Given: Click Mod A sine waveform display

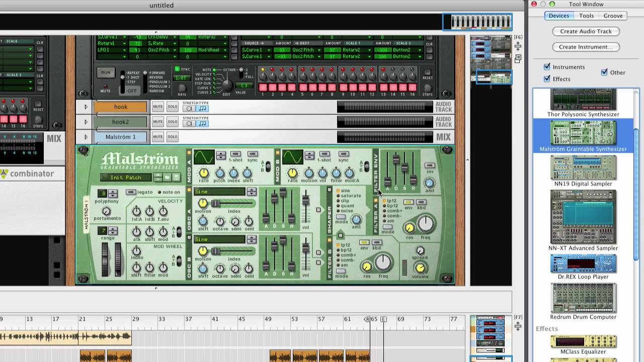Looking at the screenshot, I should tap(204, 157).
